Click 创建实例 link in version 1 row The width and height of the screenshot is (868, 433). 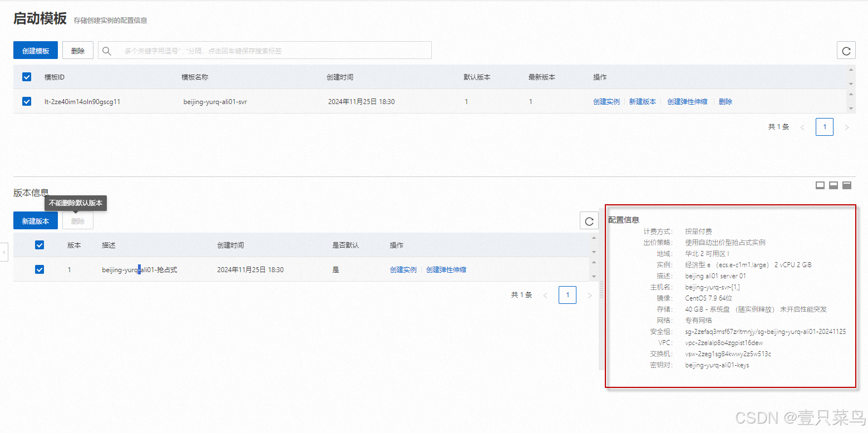tap(403, 270)
